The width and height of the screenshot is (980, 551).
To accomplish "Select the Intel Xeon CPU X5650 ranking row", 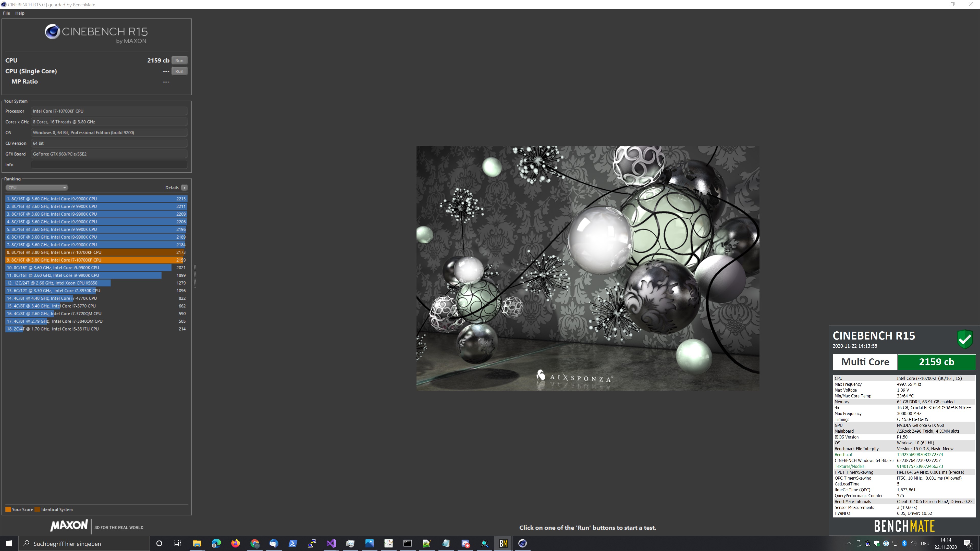I will tap(96, 283).
